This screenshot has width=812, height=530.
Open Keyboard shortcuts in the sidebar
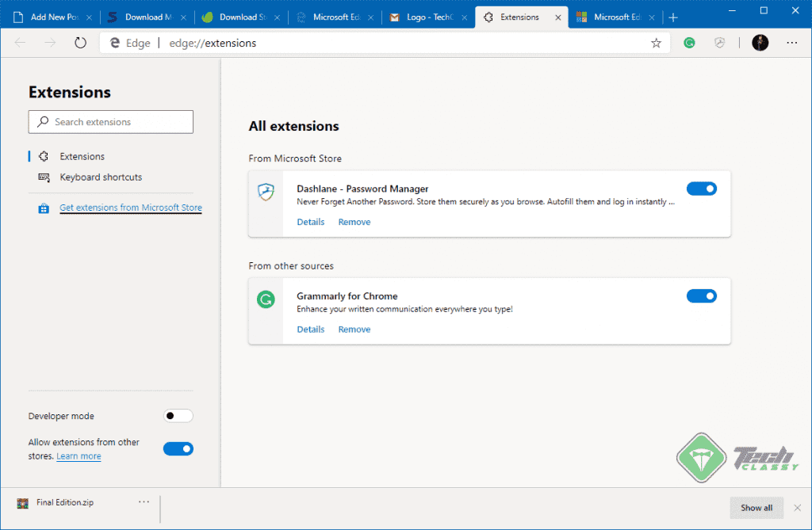[x=101, y=177]
